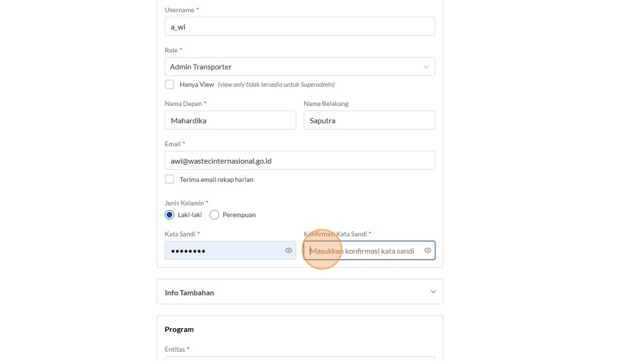
Task: Click the Role dropdown chevron arrow
Action: (426, 67)
